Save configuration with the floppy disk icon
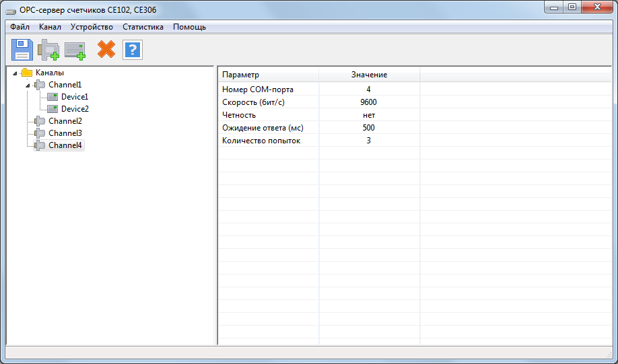This screenshot has height=364, width=618. (22, 50)
